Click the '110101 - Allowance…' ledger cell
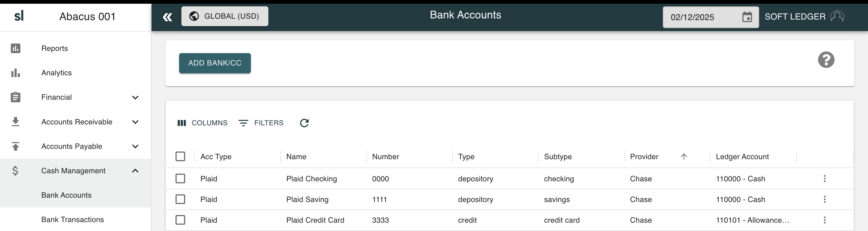 click(752, 220)
